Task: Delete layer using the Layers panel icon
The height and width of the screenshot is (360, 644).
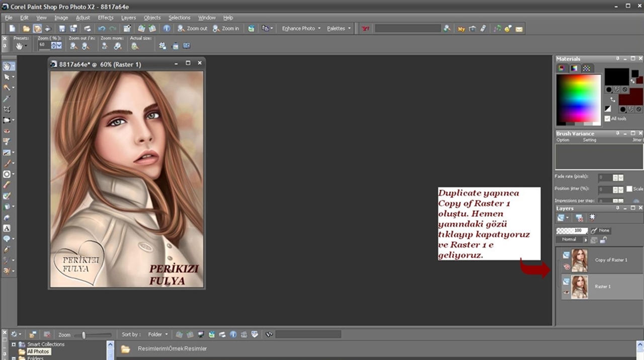Action: click(x=579, y=218)
